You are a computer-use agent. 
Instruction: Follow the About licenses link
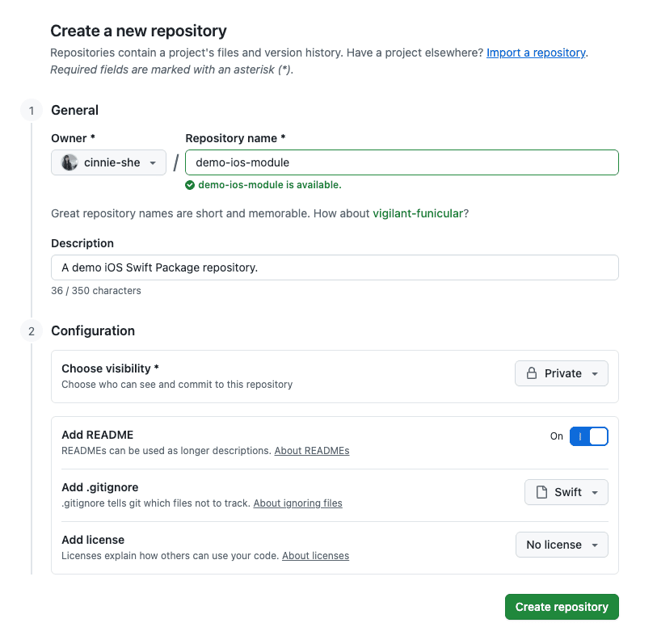click(x=314, y=556)
